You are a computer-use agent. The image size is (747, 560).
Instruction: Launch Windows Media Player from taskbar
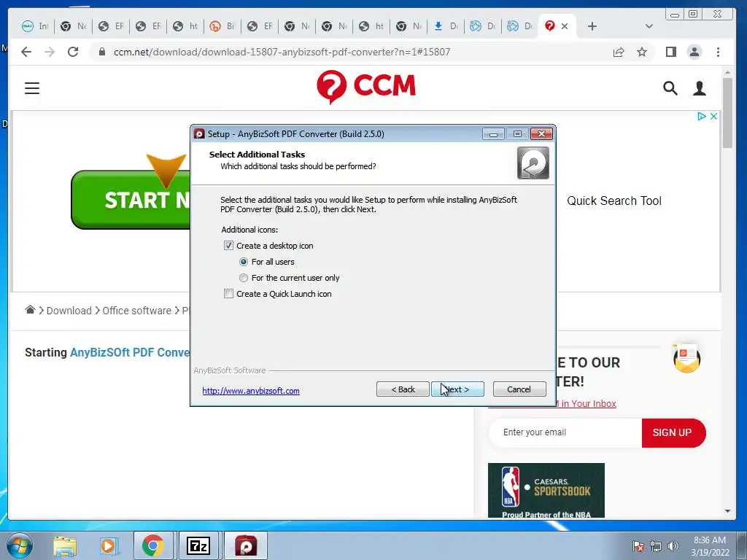tap(108, 545)
